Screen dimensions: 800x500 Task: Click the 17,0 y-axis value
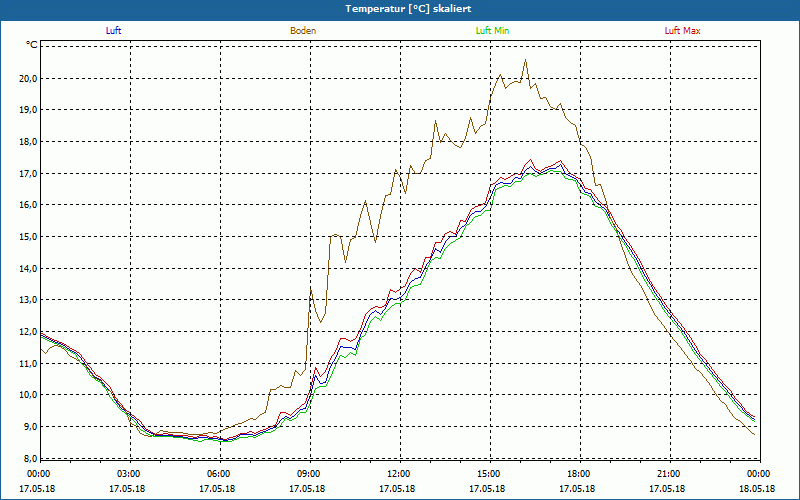[29, 173]
